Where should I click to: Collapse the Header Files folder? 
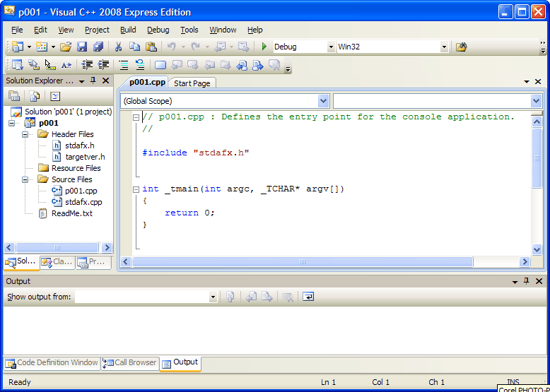click(x=25, y=134)
